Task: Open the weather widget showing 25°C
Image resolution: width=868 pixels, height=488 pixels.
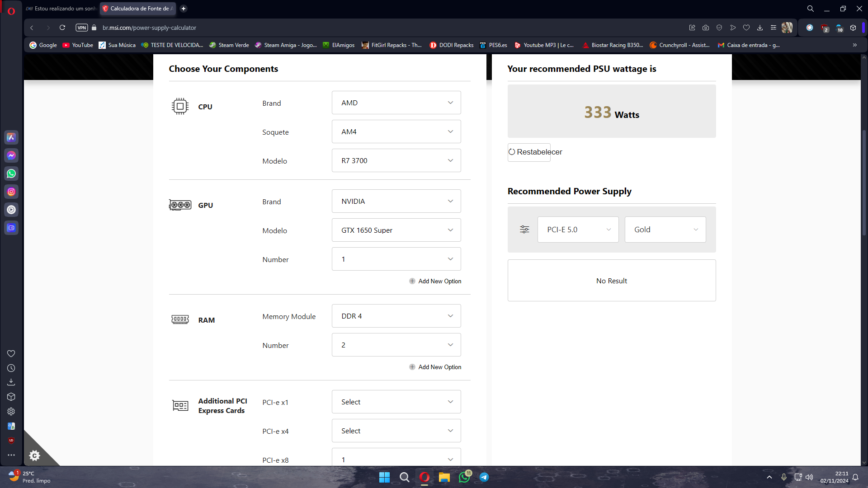Action: [x=30, y=477]
